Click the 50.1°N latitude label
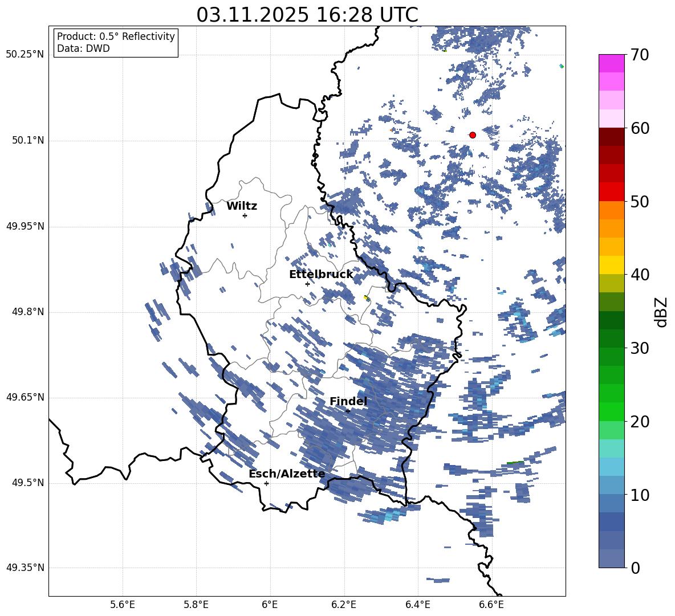 pyautogui.click(x=27, y=141)
